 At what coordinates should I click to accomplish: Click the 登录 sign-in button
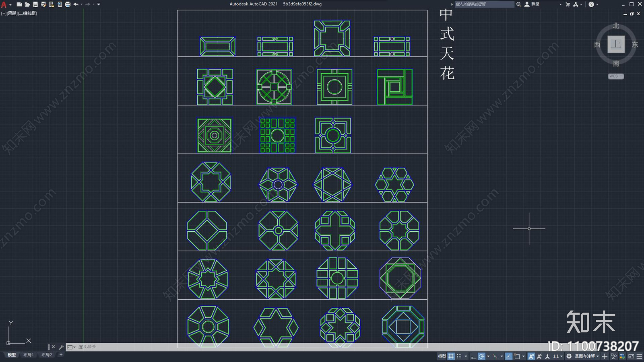pyautogui.click(x=532, y=4)
